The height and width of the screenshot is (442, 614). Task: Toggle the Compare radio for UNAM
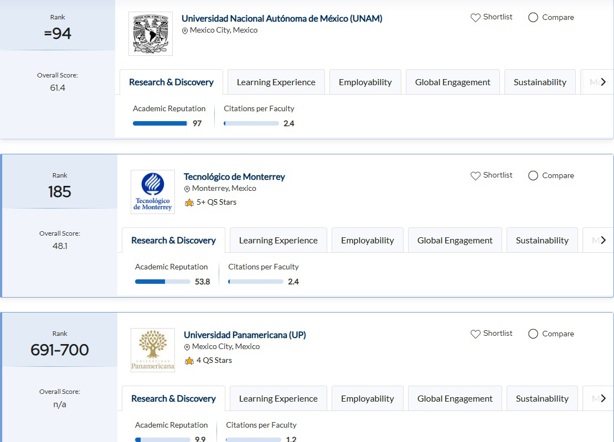point(533,17)
